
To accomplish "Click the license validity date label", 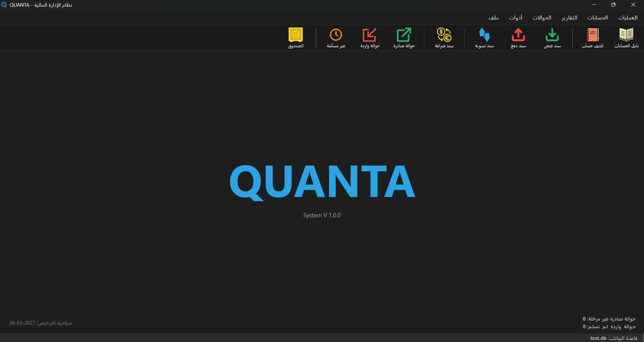I will 41,323.
